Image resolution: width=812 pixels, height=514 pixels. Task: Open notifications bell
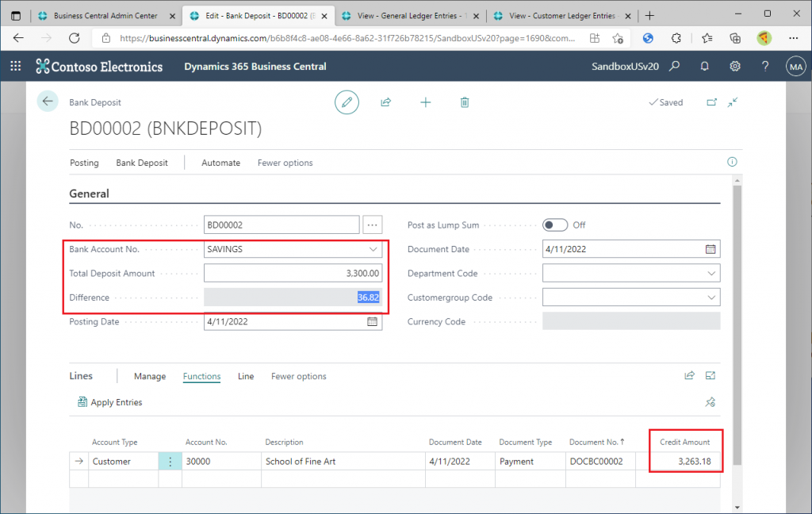coord(704,67)
